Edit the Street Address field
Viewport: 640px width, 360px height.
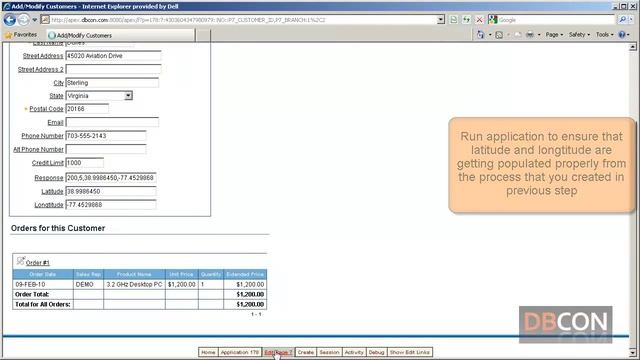coord(113,56)
